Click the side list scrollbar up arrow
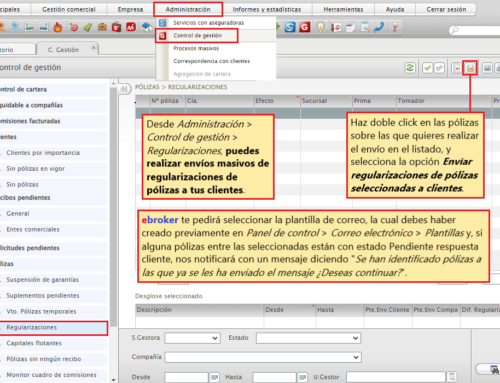This screenshot has height=383, width=500. click(113, 83)
